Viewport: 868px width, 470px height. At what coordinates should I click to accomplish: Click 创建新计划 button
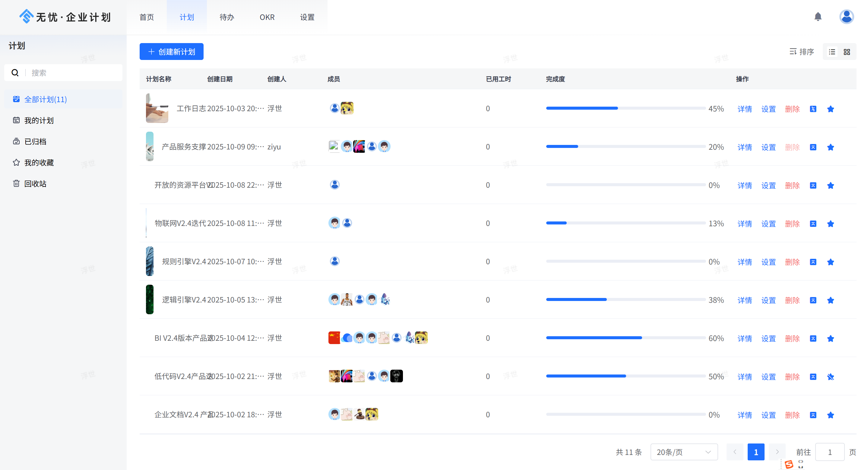[x=171, y=52]
